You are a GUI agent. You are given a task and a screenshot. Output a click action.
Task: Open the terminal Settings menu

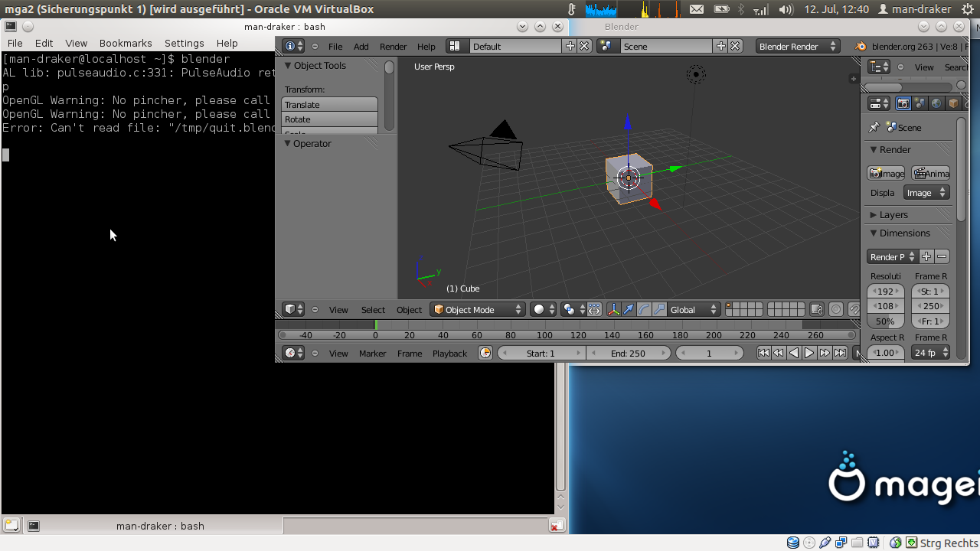coord(184,43)
